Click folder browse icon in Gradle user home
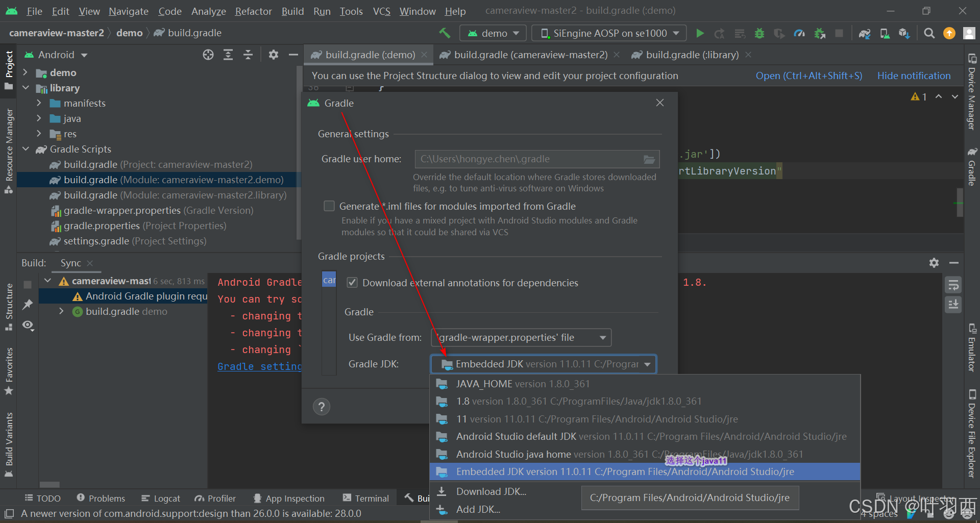The height and width of the screenshot is (523, 980). pyautogui.click(x=649, y=159)
